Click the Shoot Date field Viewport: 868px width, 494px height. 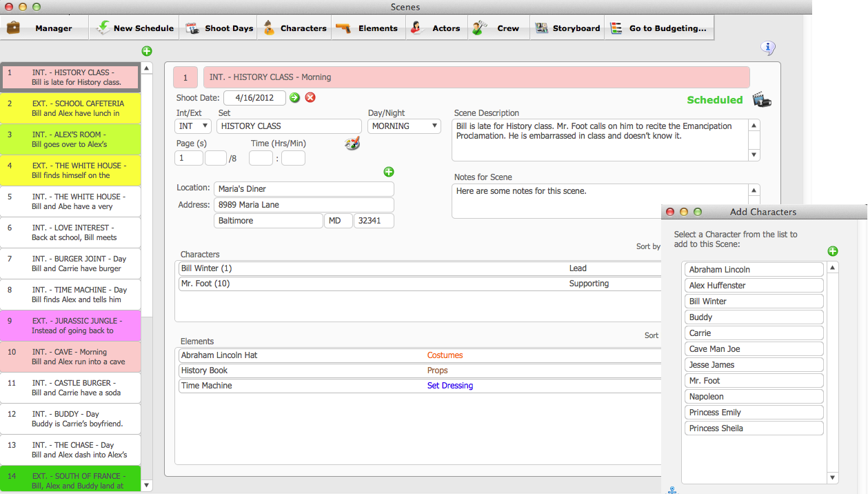point(254,98)
